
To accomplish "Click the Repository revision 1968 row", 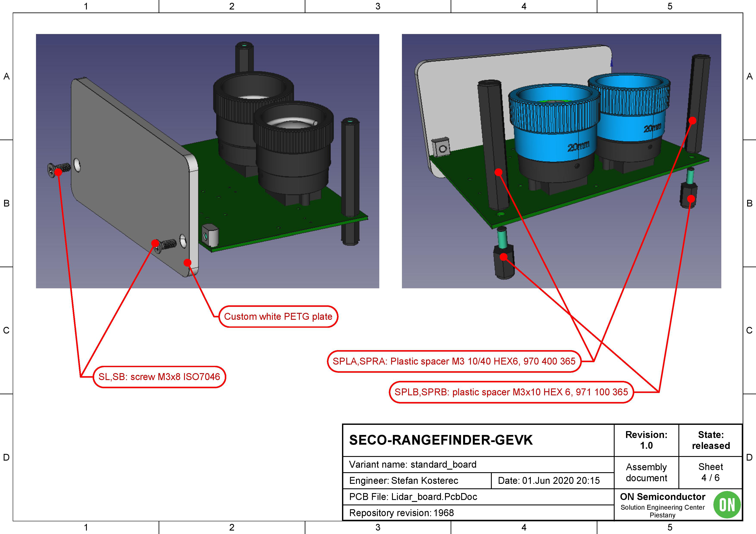I will (x=401, y=513).
